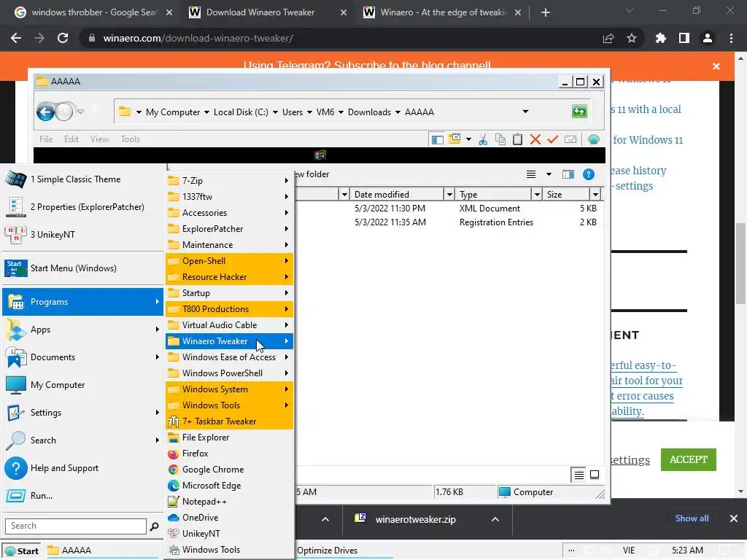Launch Notepad++ from programs list
This screenshot has width=747, height=560.
229,502
